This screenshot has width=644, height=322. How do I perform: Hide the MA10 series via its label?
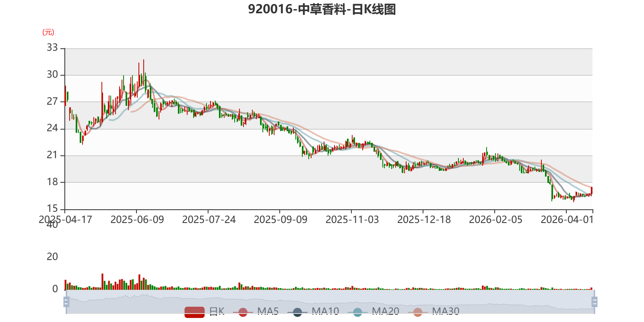pos(325,312)
